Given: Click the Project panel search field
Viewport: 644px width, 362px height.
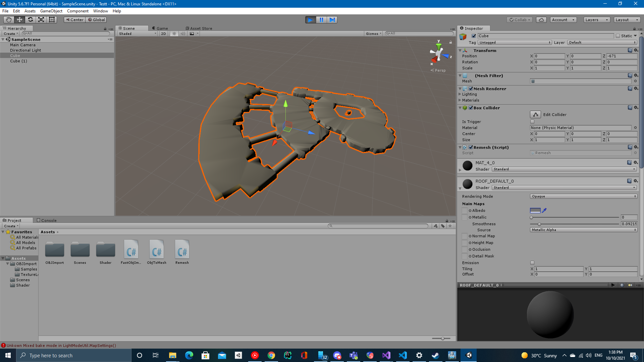Looking at the screenshot, I should tap(378, 226).
